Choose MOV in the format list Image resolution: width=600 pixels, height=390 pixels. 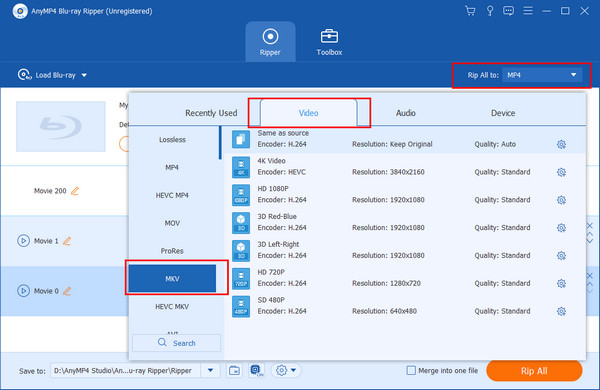[x=172, y=223]
